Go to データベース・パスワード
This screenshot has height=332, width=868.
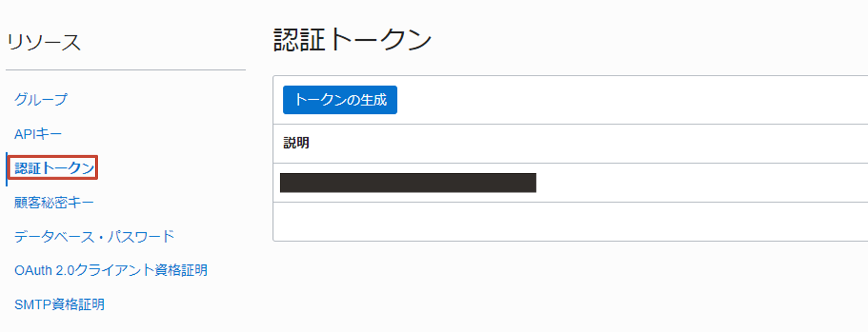(x=94, y=236)
